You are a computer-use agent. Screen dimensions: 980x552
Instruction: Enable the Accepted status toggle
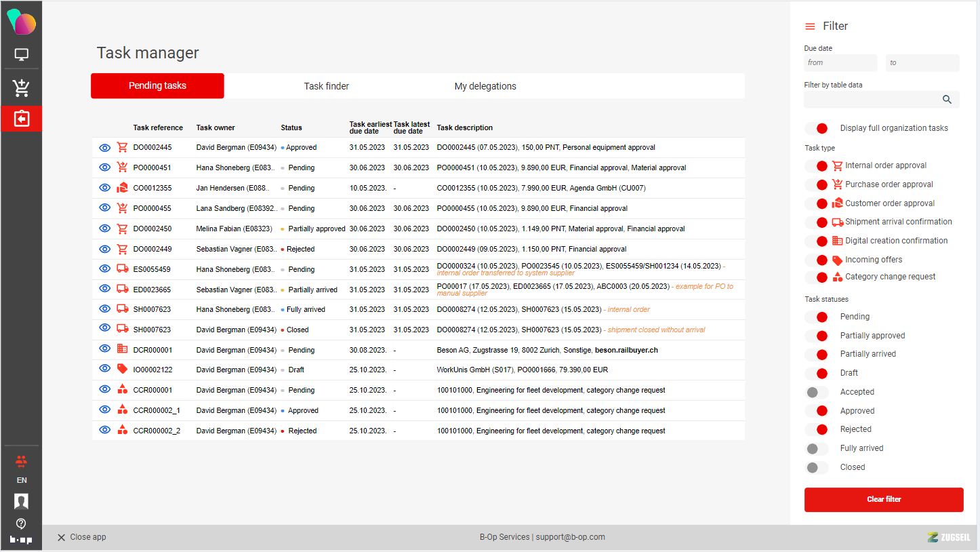click(x=817, y=392)
